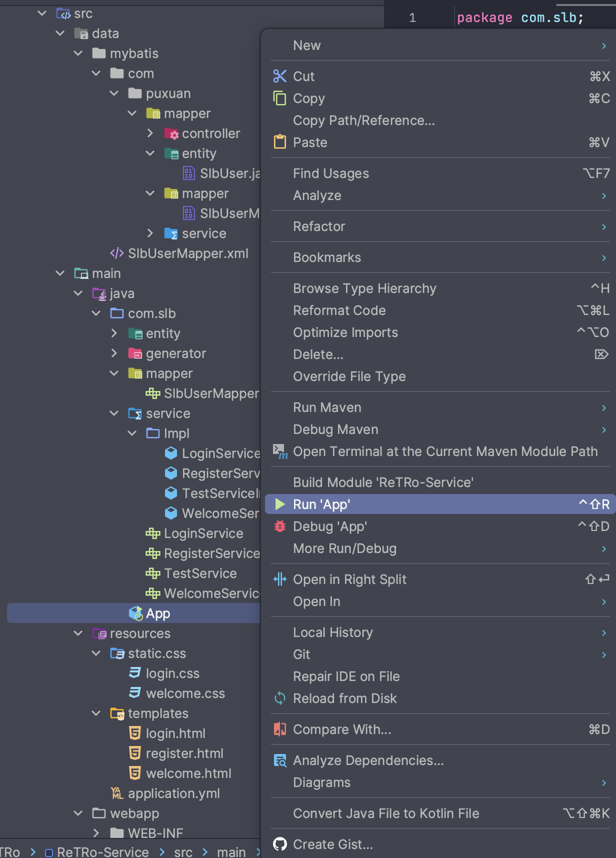The image size is (616, 858).
Task: Collapse the mybatis folder
Action: [78, 53]
